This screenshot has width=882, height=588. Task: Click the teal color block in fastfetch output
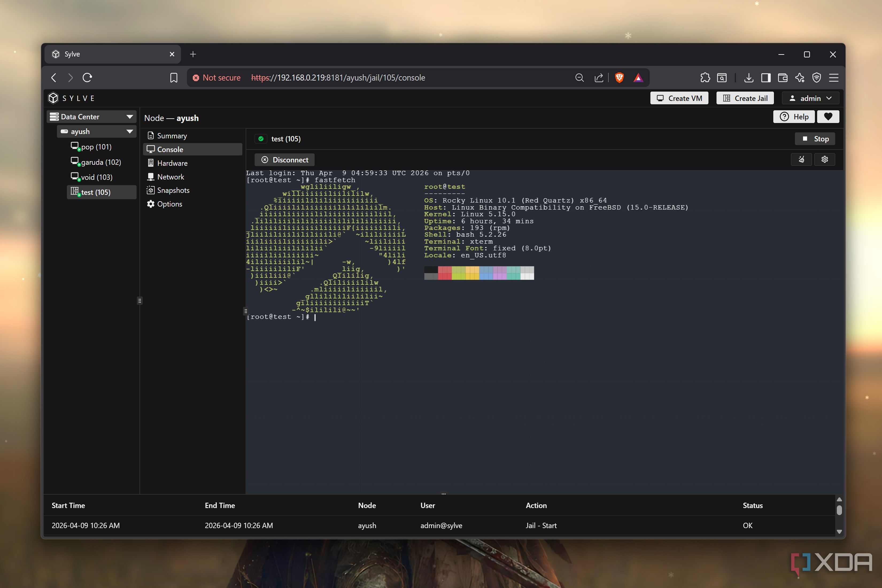[513, 273]
